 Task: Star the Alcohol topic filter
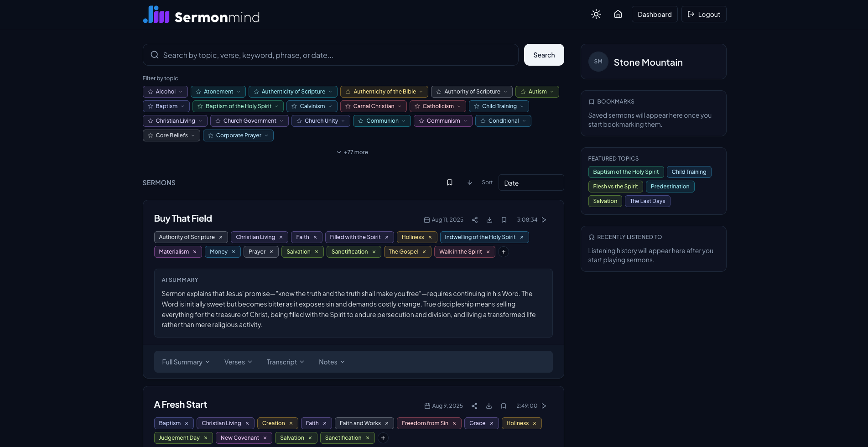pos(151,92)
